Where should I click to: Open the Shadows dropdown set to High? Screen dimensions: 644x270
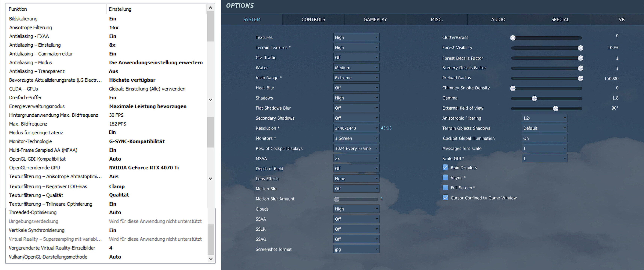(x=356, y=98)
